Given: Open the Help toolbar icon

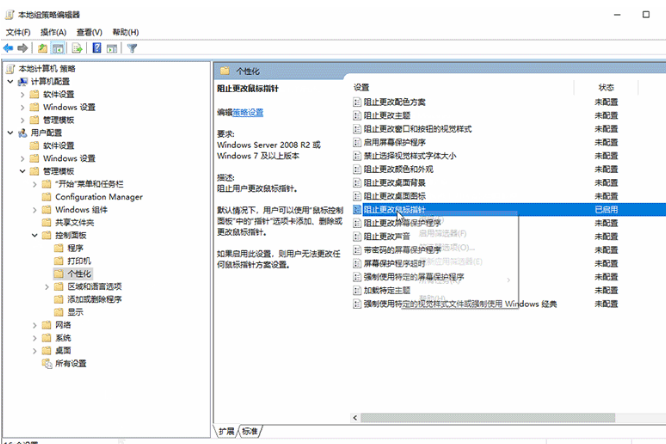Looking at the screenshot, I should (x=97, y=48).
